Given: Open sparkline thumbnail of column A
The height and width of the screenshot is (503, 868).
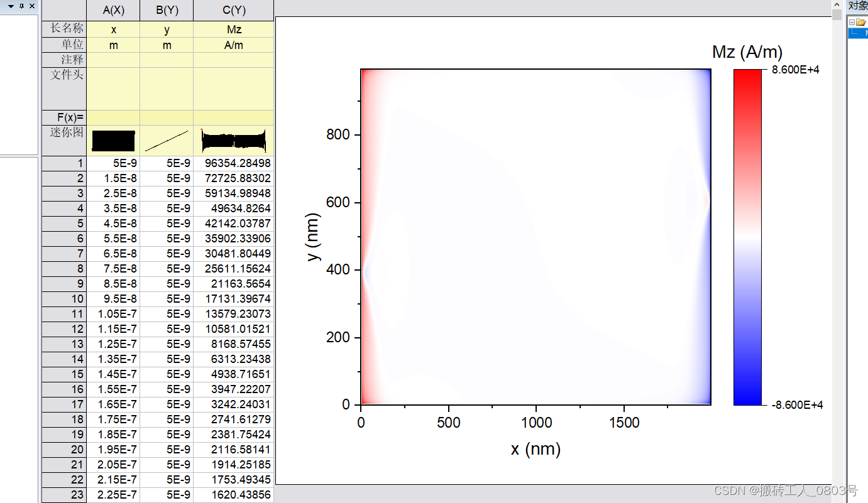Looking at the screenshot, I should 113,141.
